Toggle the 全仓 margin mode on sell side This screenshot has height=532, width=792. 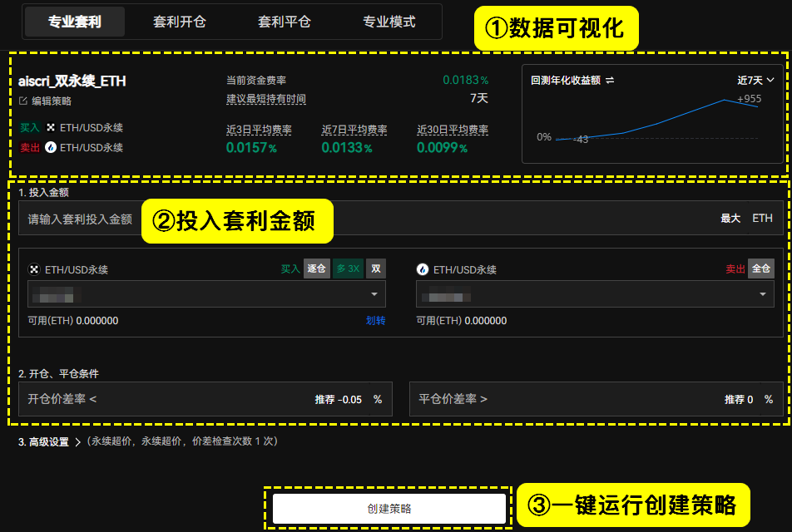(x=760, y=268)
